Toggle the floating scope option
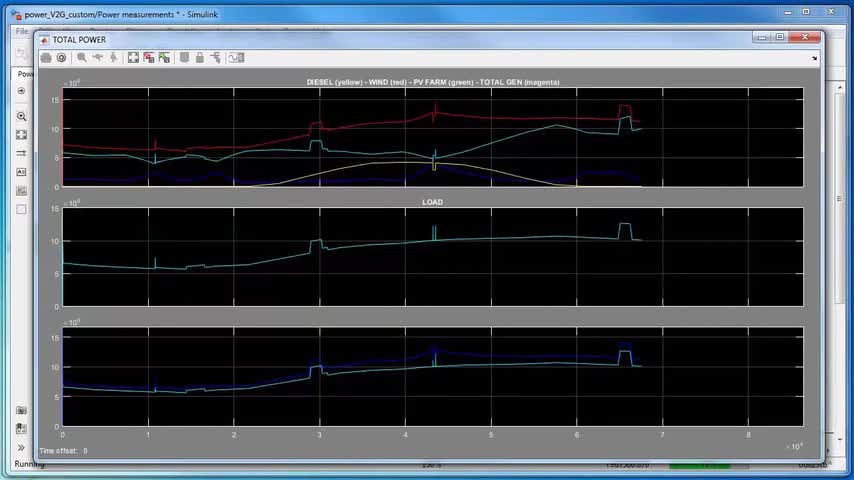This screenshot has height=480, width=854. pyautogui.click(x=185, y=57)
